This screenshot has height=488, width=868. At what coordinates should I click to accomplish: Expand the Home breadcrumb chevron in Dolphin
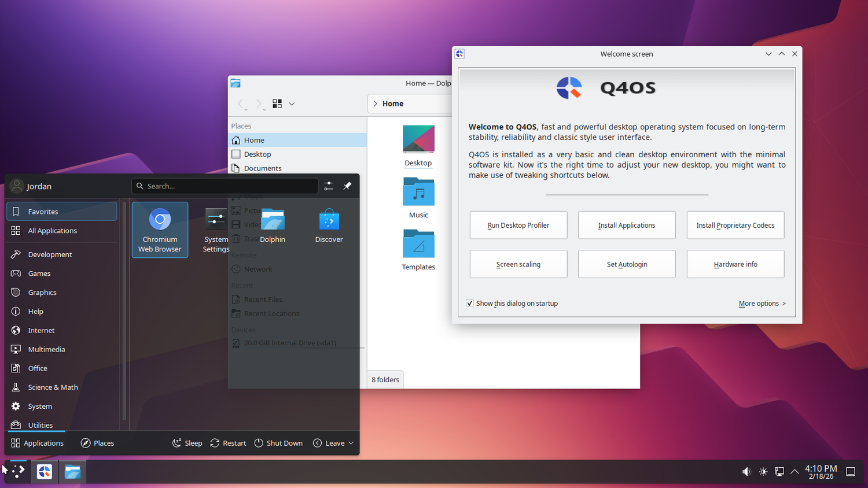coord(376,103)
